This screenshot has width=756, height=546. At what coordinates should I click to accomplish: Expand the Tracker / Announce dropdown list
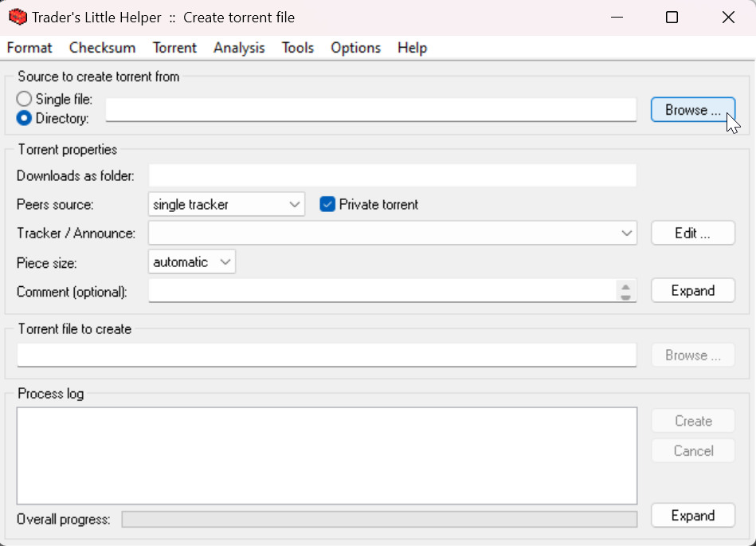pyautogui.click(x=627, y=234)
